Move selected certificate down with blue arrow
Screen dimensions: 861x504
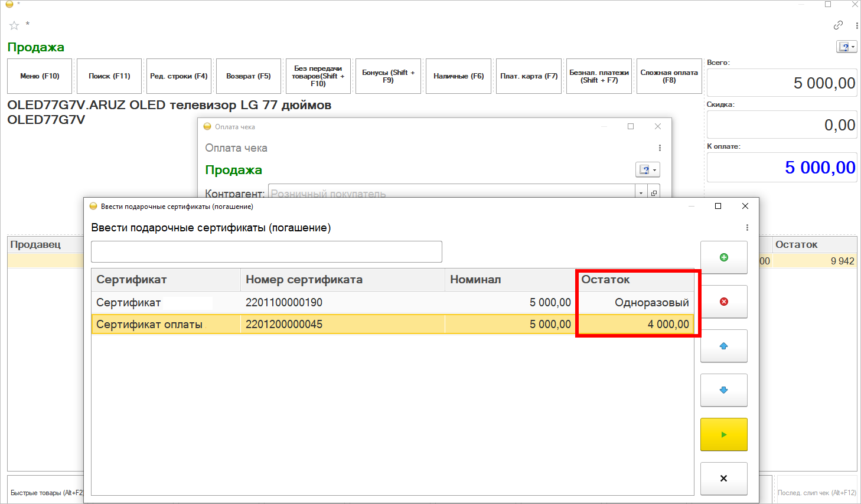723,390
